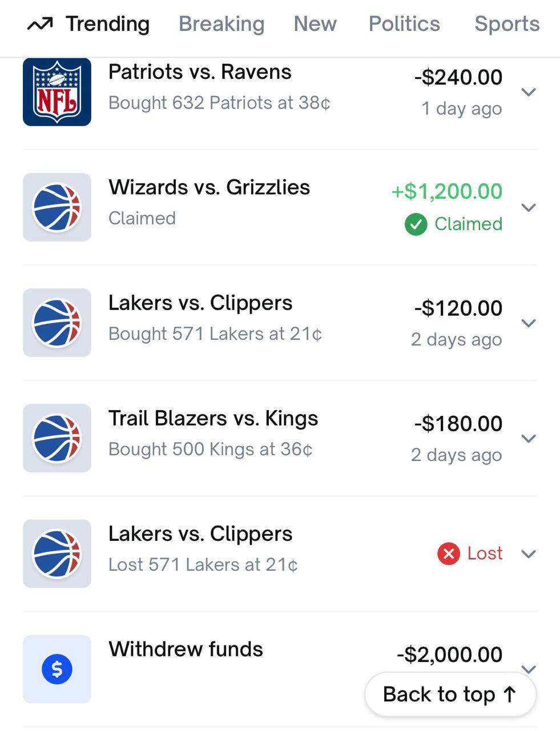Click the green Claimed checkmark icon
The width and height of the screenshot is (560, 731).
(x=416, y=224)
